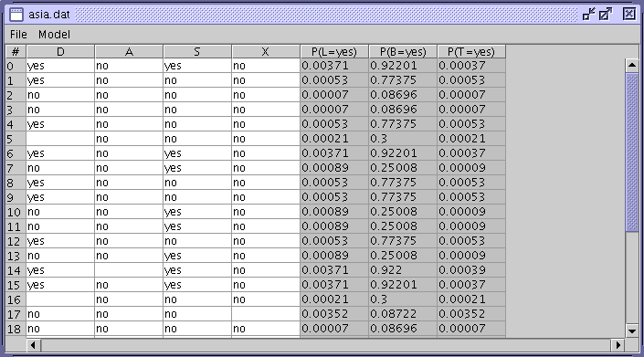
Task: Click the horizontal scrollbar right arrow
Action: pyautogui.click(x=618, y=345)
